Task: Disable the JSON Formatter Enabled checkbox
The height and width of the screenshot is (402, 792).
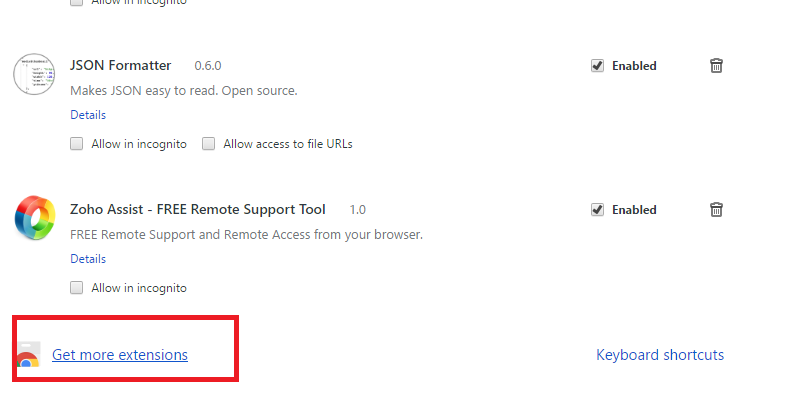Action: coord(597,66)
